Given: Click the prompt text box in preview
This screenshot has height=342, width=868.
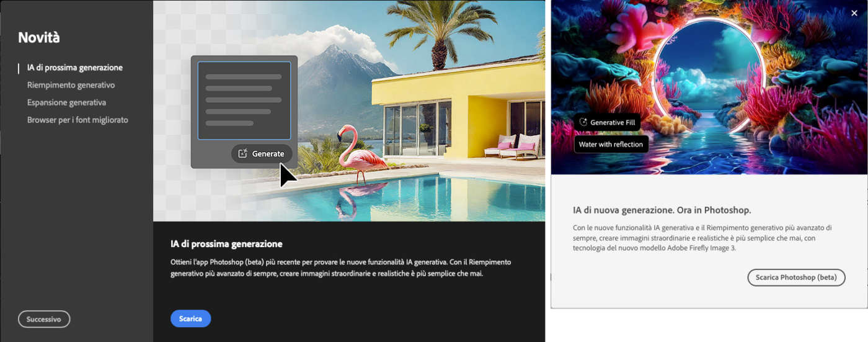Looking at the screenshot, I should (244, 101).
